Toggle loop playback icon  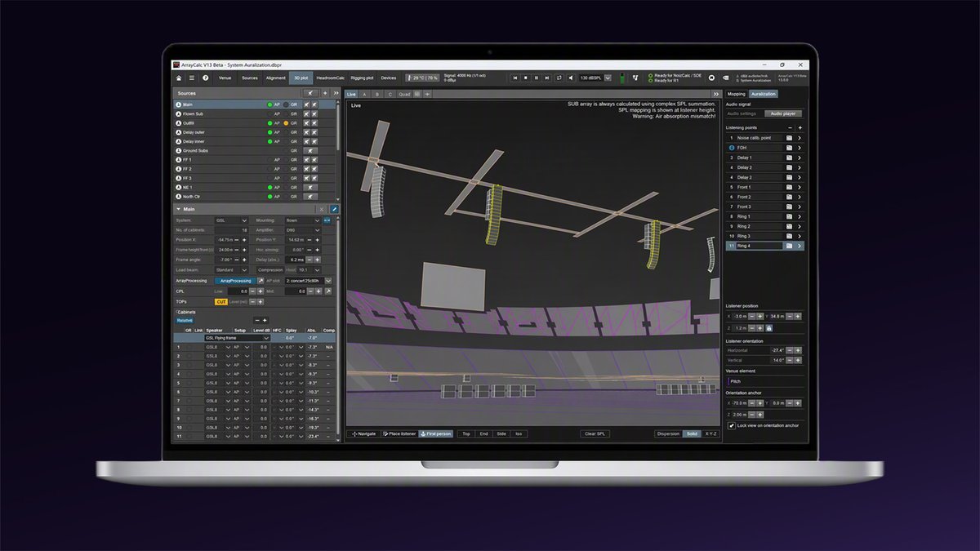click(x=559, y=78)
